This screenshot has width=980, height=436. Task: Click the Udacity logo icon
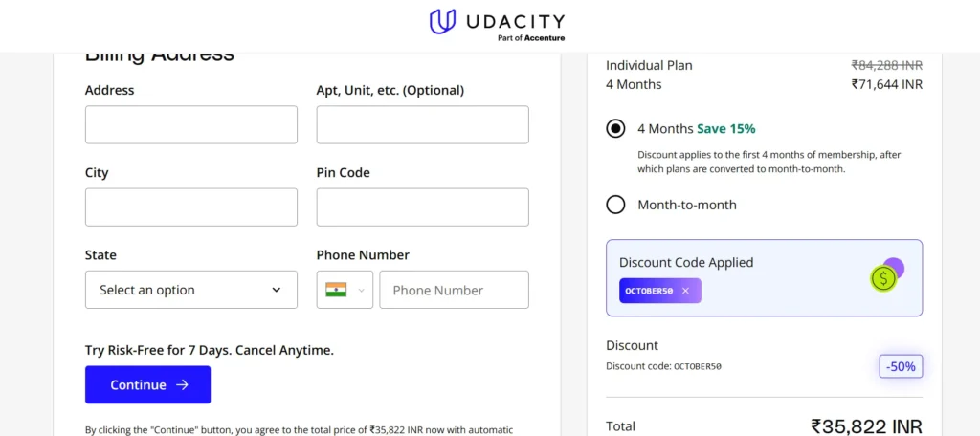click(441, 21)
